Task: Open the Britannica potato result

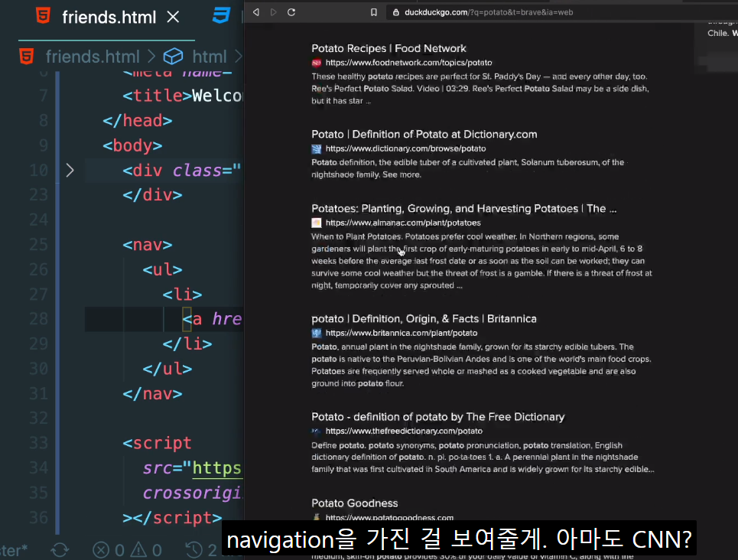Action: [424, 319]
